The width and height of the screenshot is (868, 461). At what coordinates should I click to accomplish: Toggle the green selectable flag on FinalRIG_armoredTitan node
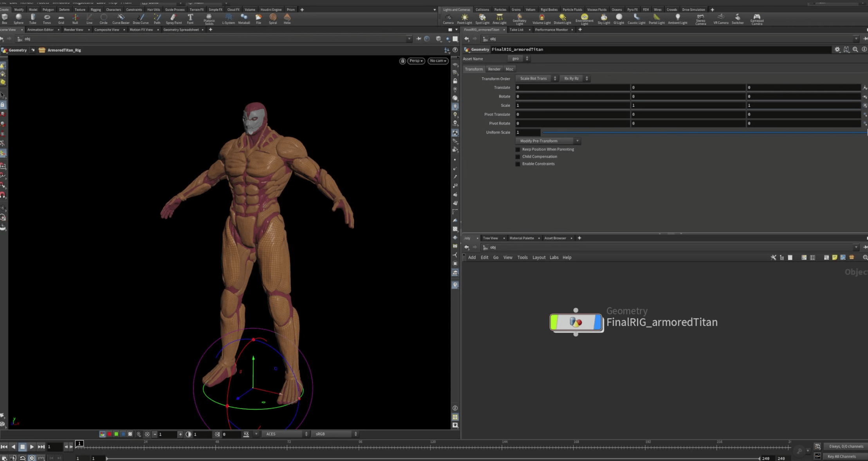pos(554,322)
